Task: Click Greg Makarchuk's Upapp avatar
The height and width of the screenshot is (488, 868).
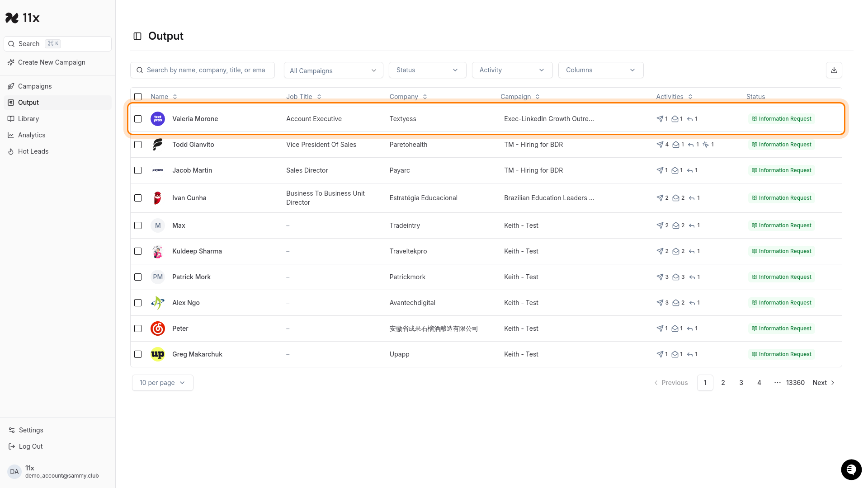Action: tap(158, 354)
